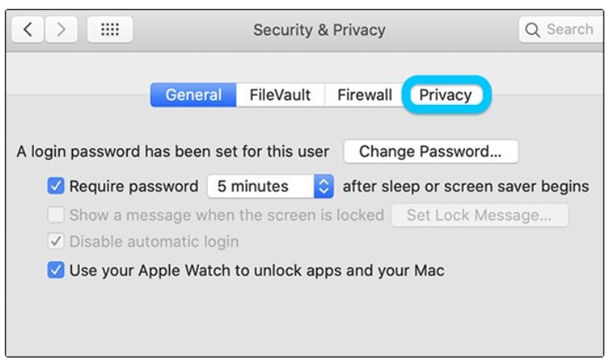
Task: Click the blue up-down arrows beside 5 minutes
Action: click(323, 186)
